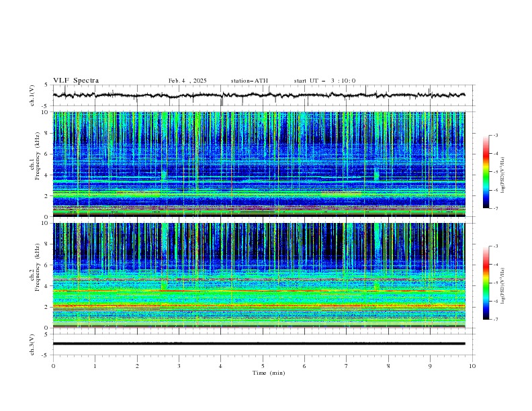532x411 pixels.
Task: Click the "-3" tick on ch.2 colorbar
Action: pyautogui.click(x=495, y=246)
